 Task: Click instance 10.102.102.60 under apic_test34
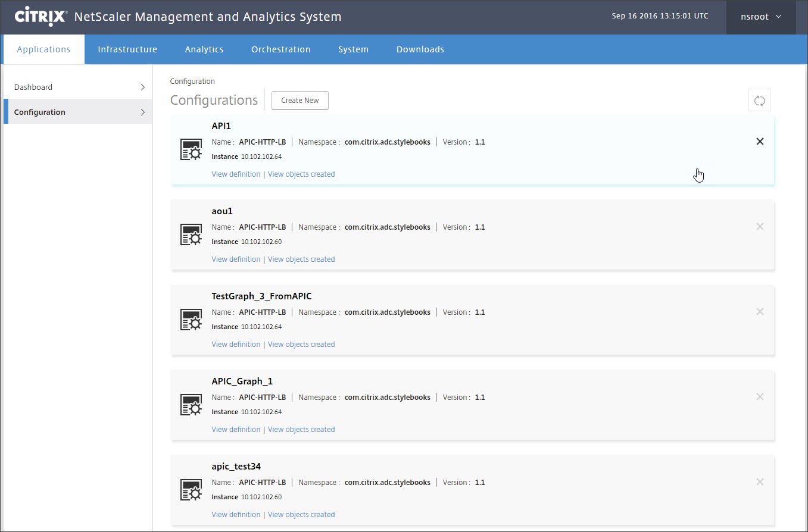pyautogui.click(x=261, y=497)
